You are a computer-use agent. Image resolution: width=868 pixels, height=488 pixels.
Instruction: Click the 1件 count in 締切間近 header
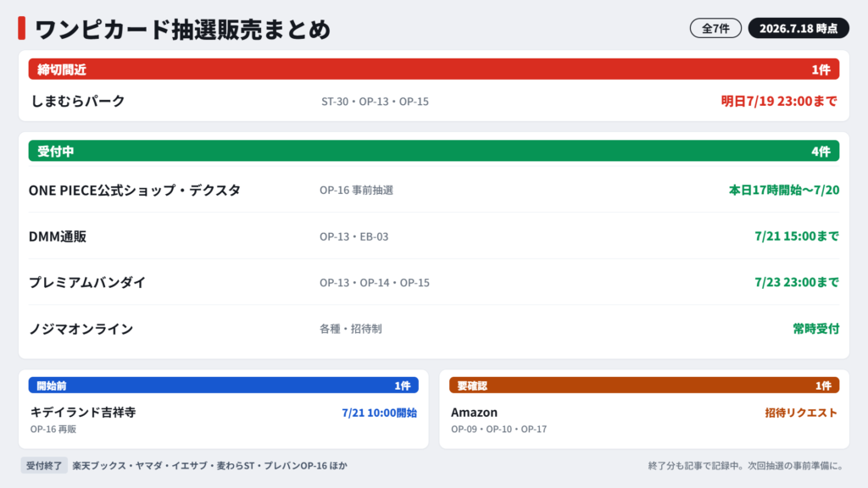(x=821, y=69)
